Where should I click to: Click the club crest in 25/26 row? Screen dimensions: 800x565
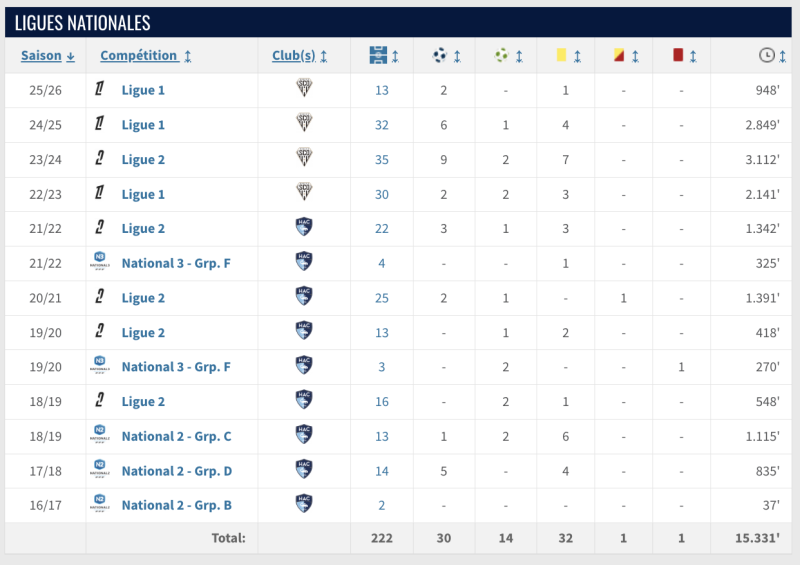tap(305, 90)
